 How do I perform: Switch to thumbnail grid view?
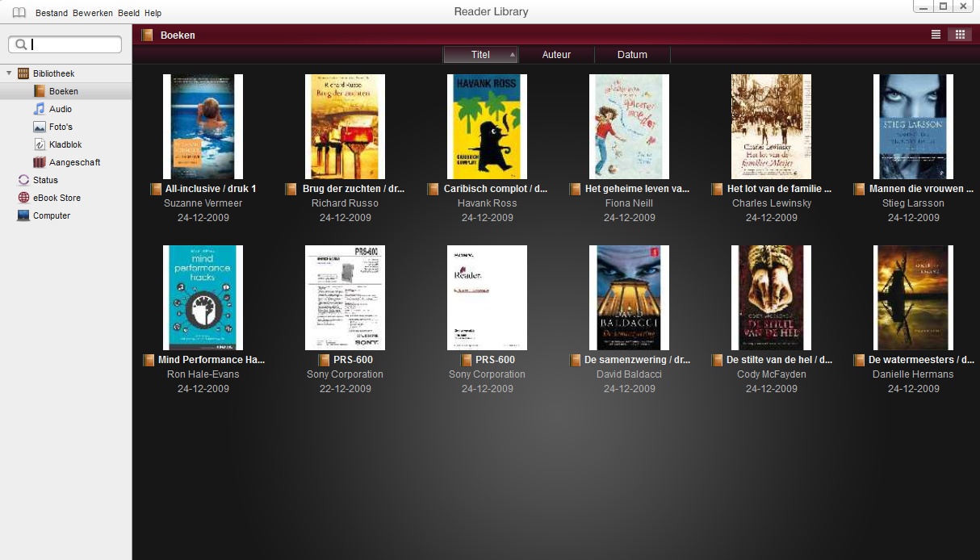[x=960, y=35]
